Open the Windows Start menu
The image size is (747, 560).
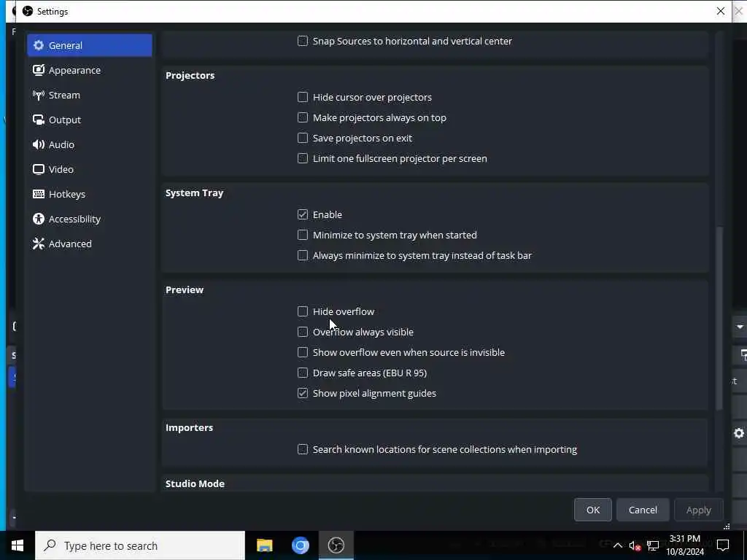[x=18, y=545]
